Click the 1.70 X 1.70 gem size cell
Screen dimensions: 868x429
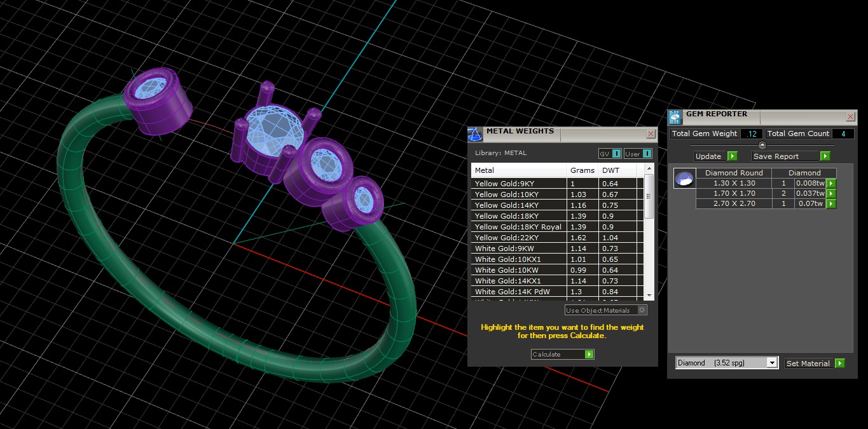[734, 193]
